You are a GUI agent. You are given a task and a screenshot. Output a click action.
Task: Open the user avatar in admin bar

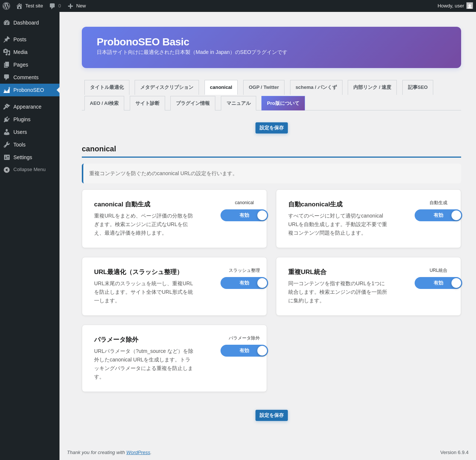pyautogui.click(x=470, y=6)
